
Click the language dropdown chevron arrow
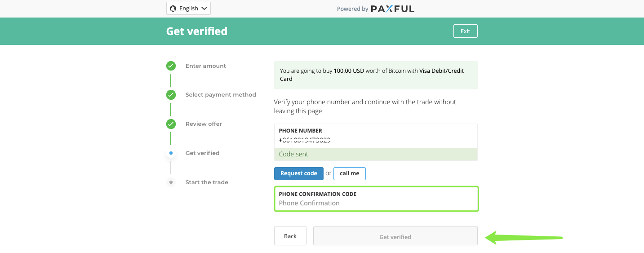click(x=204, y=9)
